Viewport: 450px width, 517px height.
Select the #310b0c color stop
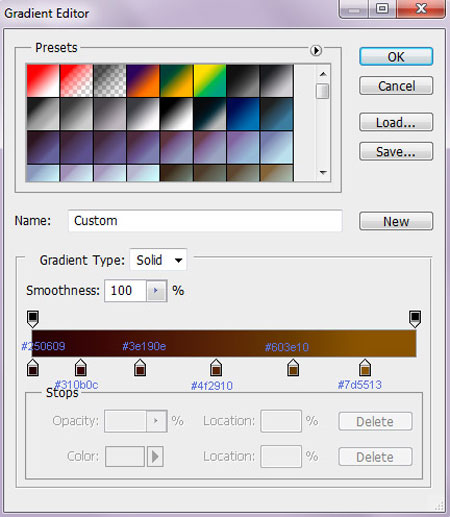click(x=81, y=368)
